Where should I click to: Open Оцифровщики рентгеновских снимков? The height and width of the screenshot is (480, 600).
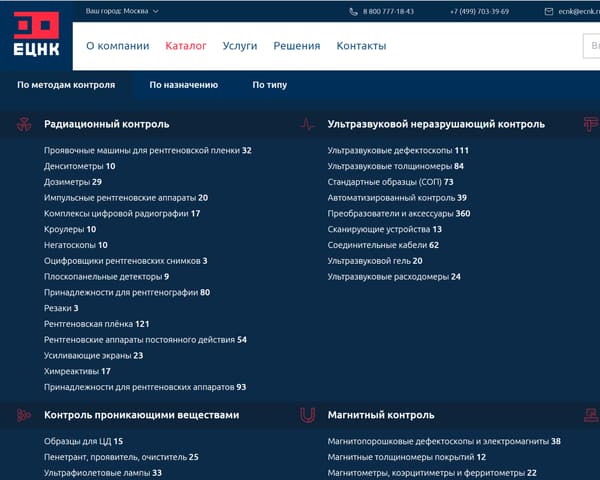[126, 261]
